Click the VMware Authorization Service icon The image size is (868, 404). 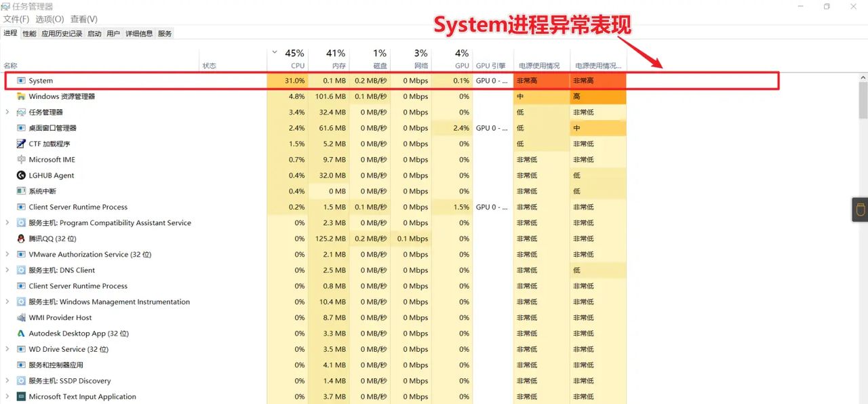[20, 254]
